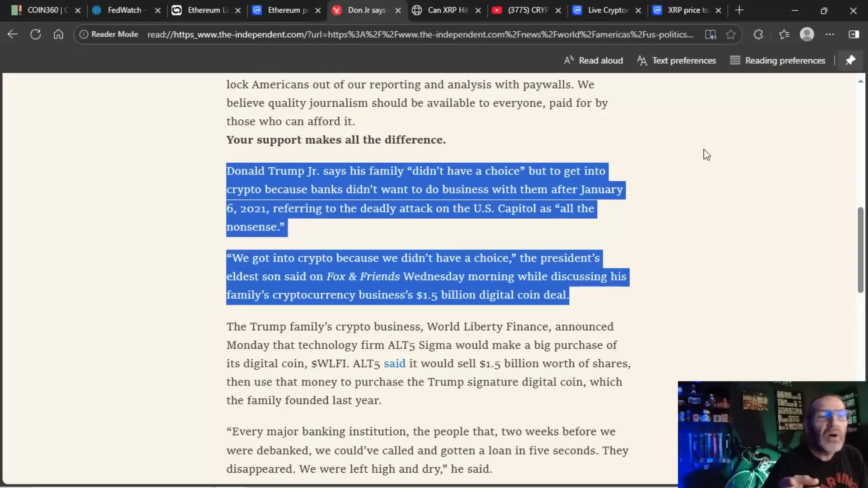Close the Live Crypto tab
The width and height of the screenshot is (868, 488).
coord(638,10)
